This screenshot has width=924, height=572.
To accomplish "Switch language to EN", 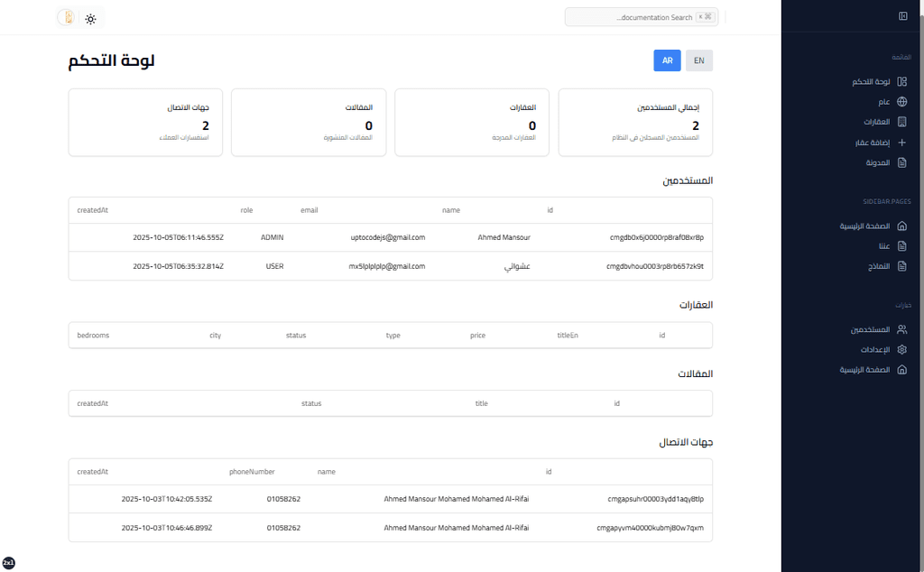I will point(699,60).
